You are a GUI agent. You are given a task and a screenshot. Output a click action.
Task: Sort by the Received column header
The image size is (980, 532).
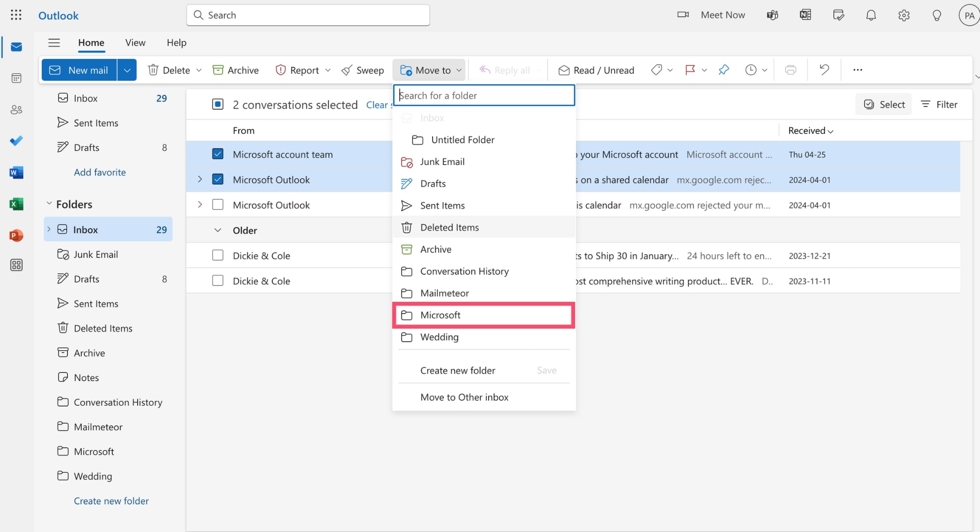click(x=810, y=130)
